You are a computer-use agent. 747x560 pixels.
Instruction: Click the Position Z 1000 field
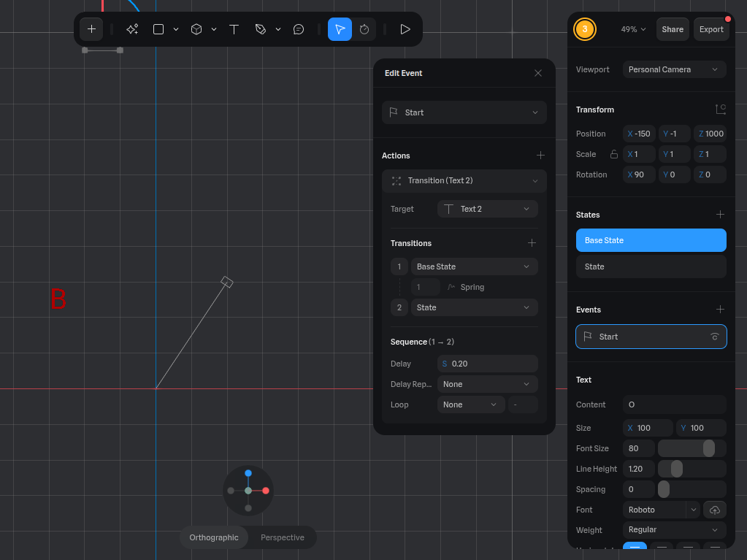coord(710,134)
